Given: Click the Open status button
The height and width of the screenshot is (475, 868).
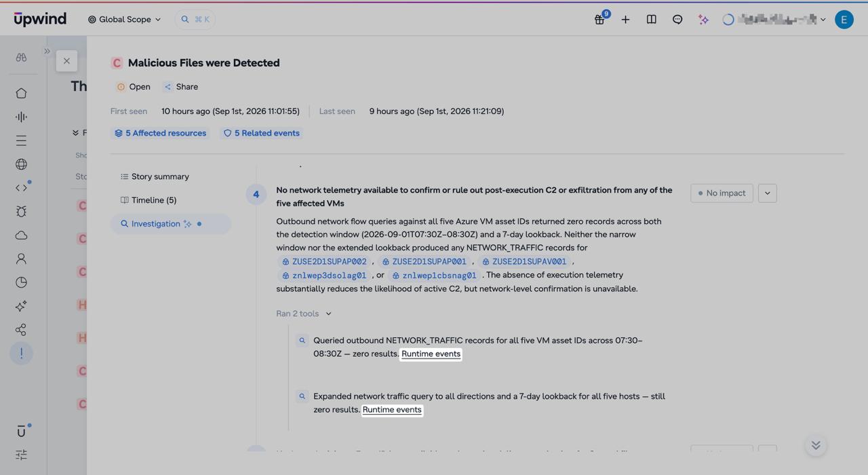Looking at the screenshot, I should [x=134, y=87].
